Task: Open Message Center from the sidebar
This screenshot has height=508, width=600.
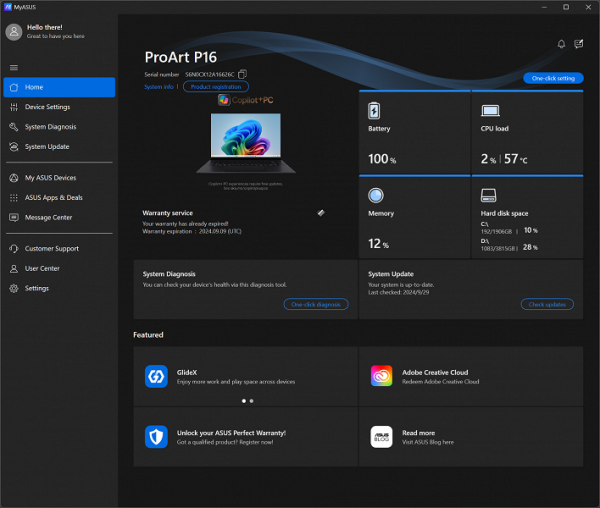Action: pyautogui.click(x=48, y=217)
